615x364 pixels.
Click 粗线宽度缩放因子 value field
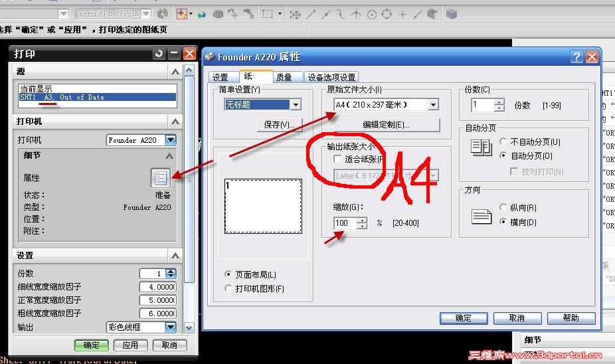(157, 314)
